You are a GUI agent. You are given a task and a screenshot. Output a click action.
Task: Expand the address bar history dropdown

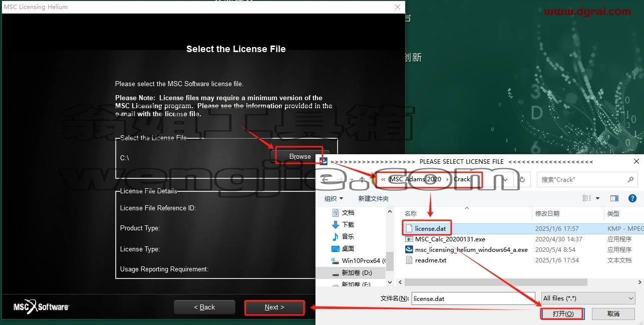(506, 179)
